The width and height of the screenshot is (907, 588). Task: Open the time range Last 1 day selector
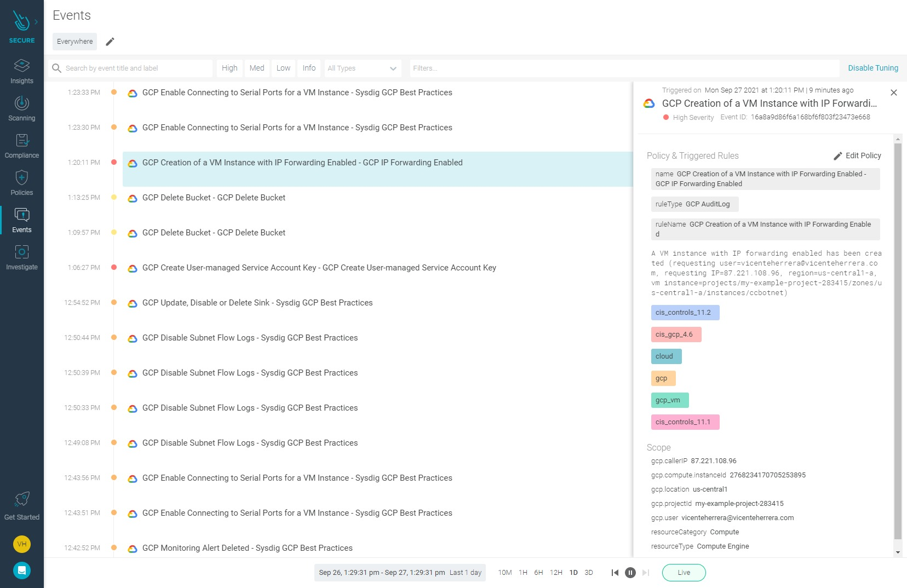400,573
